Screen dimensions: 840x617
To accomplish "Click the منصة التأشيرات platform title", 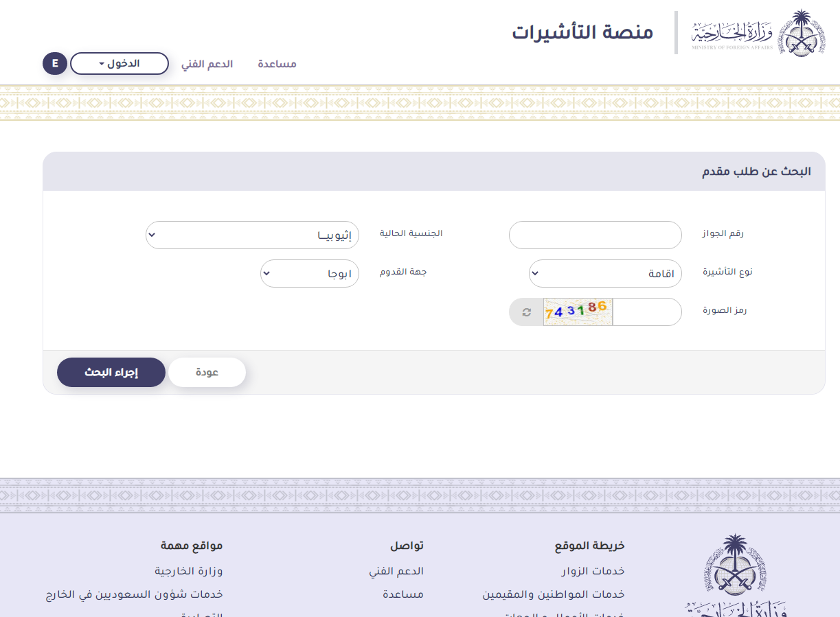I will click(x=582, y=32).
